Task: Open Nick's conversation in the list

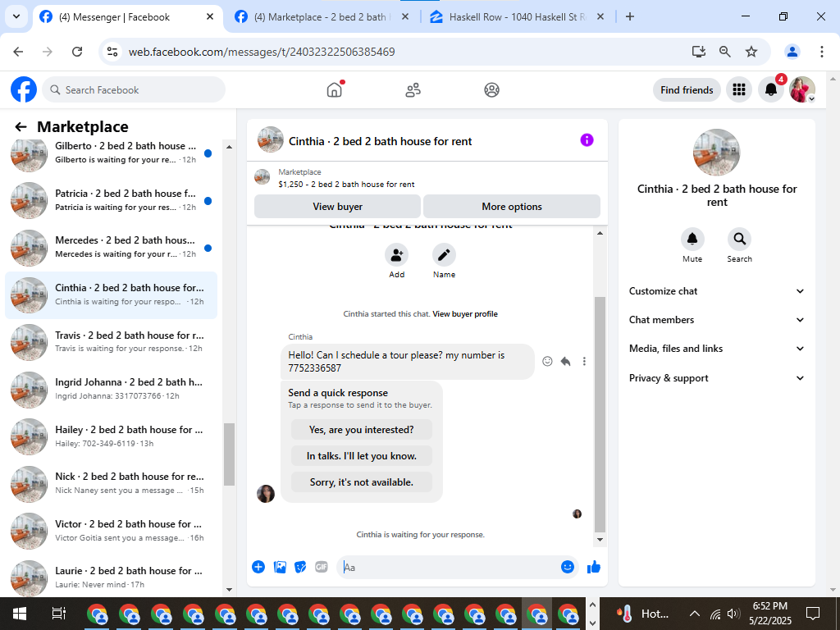Action: click(x=112, y=484)
